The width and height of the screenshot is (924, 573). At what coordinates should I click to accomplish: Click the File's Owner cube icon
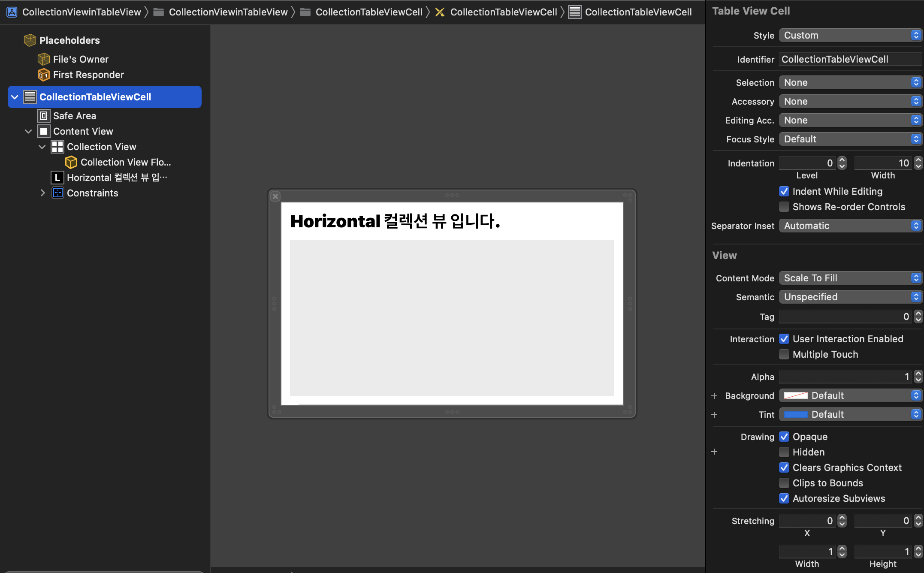click(44, 59)
